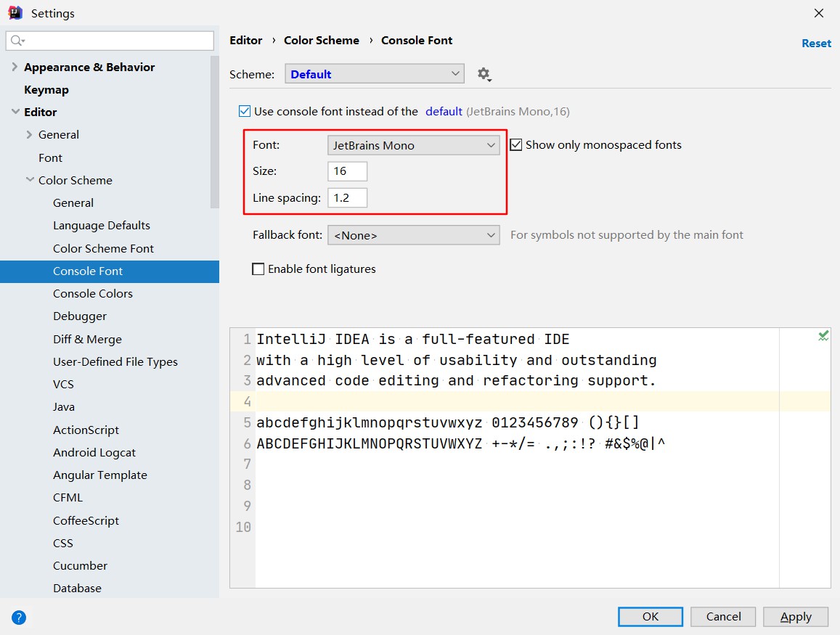The image size is (840, 635).
Task: Click the Apply button
Action: pos(795,617)
